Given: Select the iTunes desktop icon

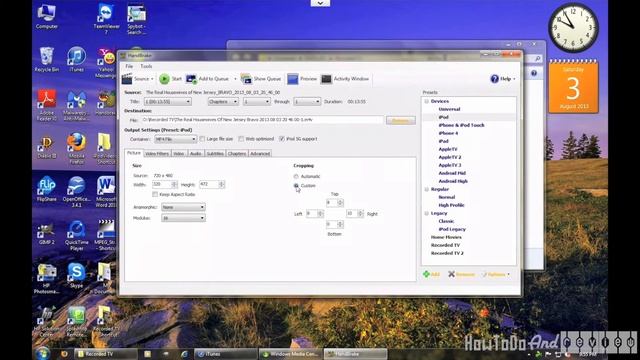Looking at the screenshot, I should (76, 60).
